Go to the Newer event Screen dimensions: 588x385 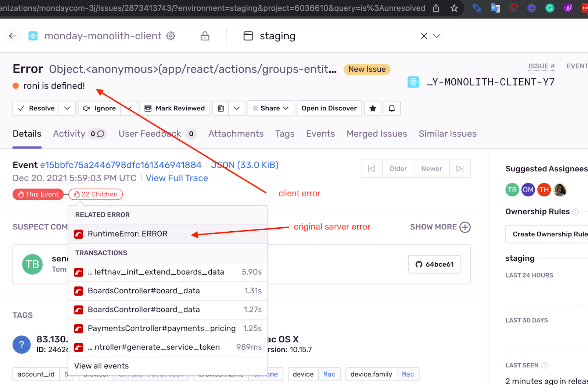[x=431, y=169]
